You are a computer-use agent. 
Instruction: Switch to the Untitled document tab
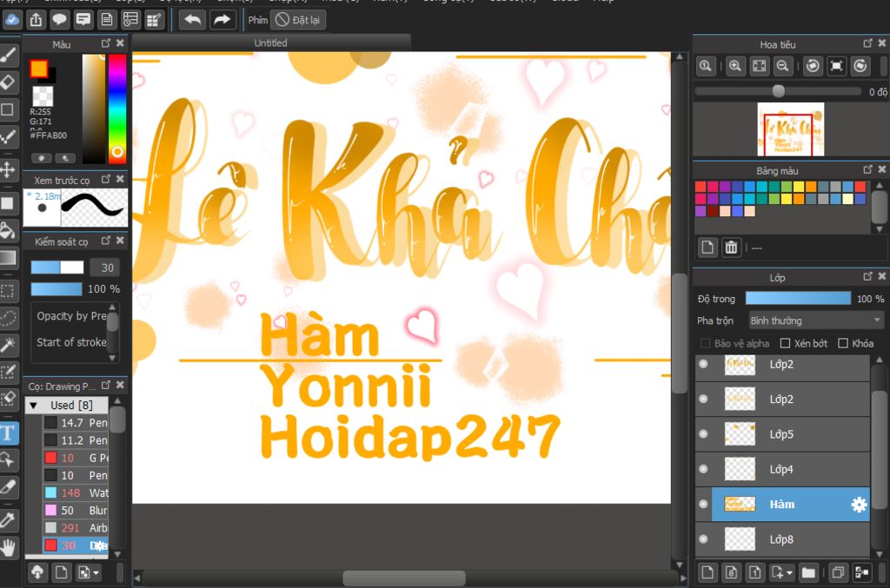coord(271,43)
